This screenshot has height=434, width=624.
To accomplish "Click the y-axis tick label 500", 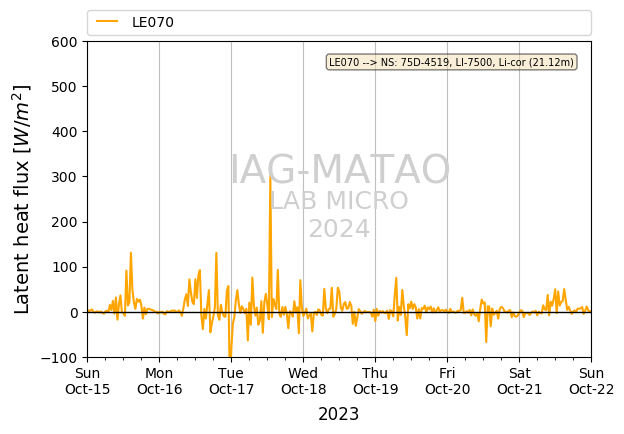I will (64, 87).
